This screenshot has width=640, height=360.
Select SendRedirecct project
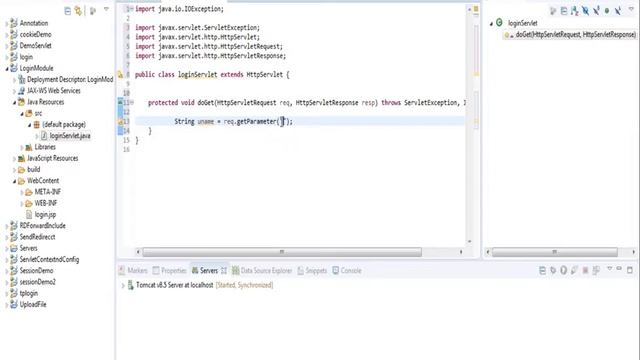(x=38, y=237)
